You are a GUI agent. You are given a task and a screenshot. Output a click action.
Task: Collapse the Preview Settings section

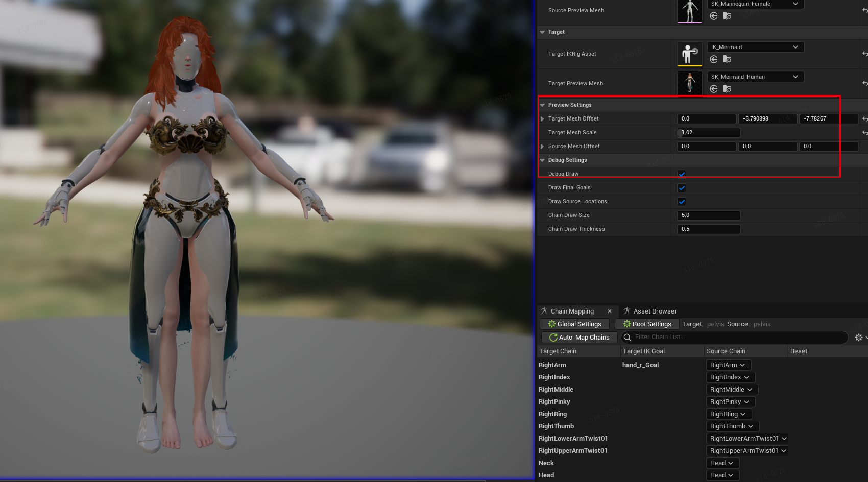click(542, 105)
